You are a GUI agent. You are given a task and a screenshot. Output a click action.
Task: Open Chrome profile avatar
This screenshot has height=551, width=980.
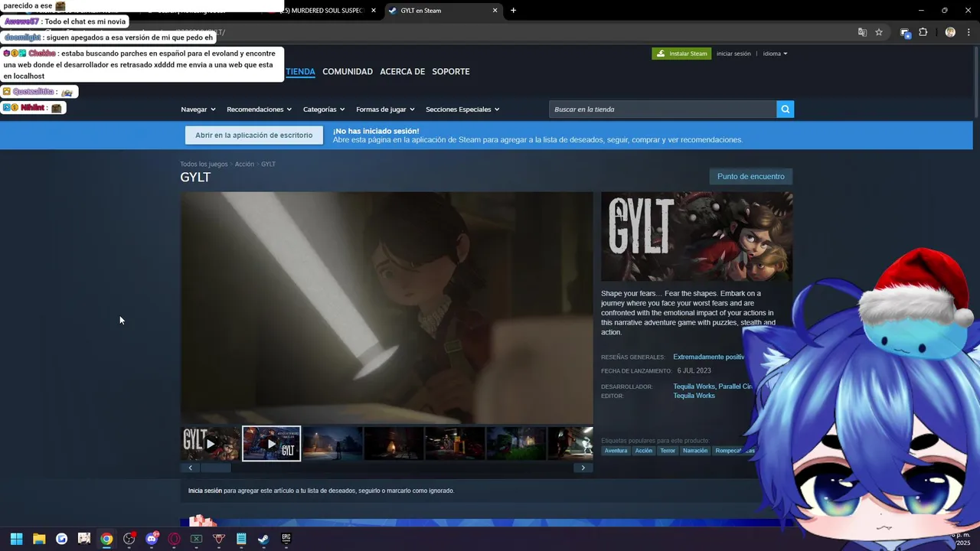[x=950, y=32]
